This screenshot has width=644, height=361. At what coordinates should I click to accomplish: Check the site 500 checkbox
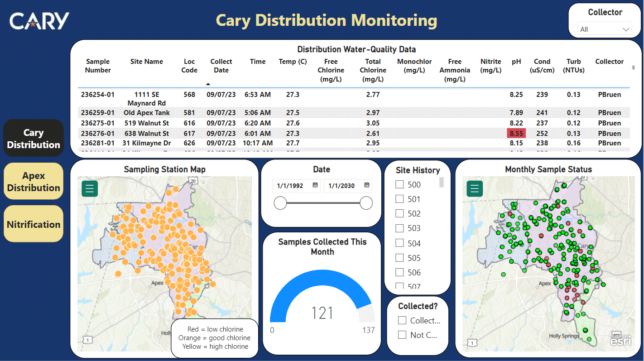[x=399, y=184]
